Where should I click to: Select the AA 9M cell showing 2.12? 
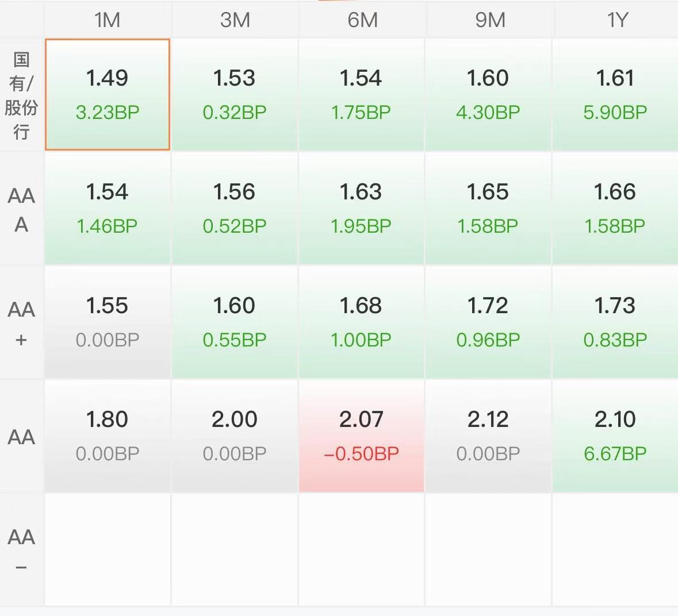pos(488,436)
